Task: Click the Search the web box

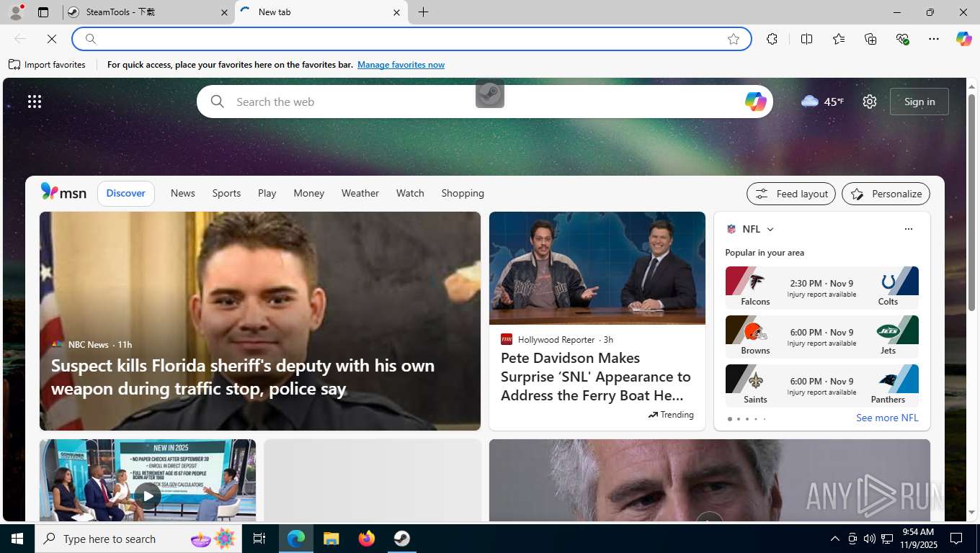Action: click(485, 102)
